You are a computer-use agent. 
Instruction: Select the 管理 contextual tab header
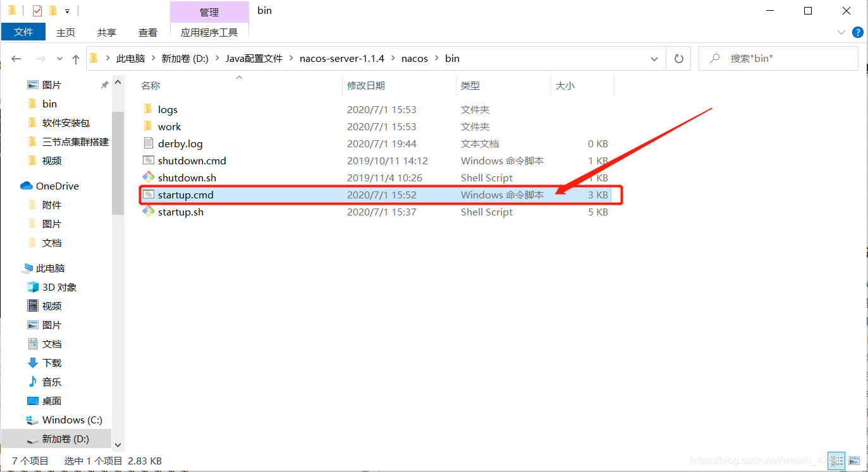[x=209, y=12]
